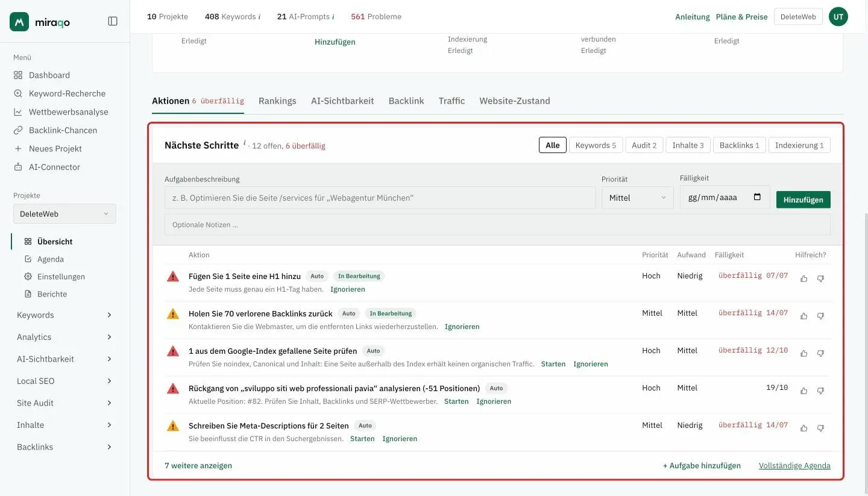Click the DeleteWeb button in the header
Image resolution: width=868 pixels, height=496 pixels.
point(798,17)
